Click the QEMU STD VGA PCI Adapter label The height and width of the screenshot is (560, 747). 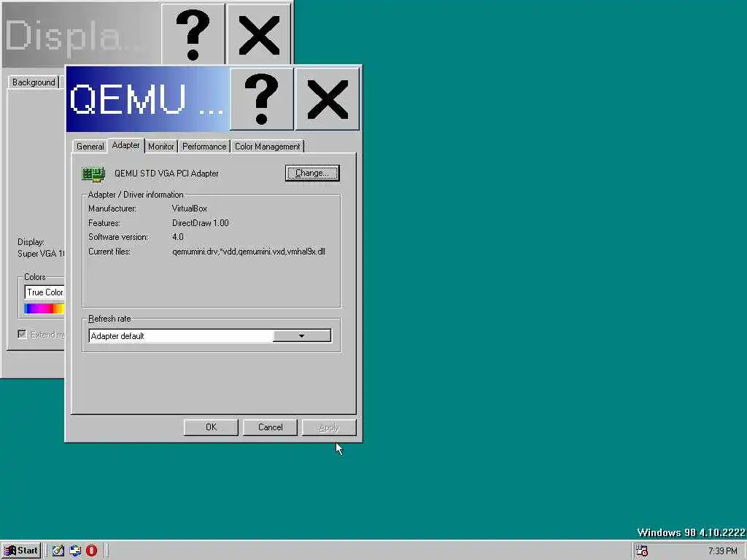click(166, 174)
